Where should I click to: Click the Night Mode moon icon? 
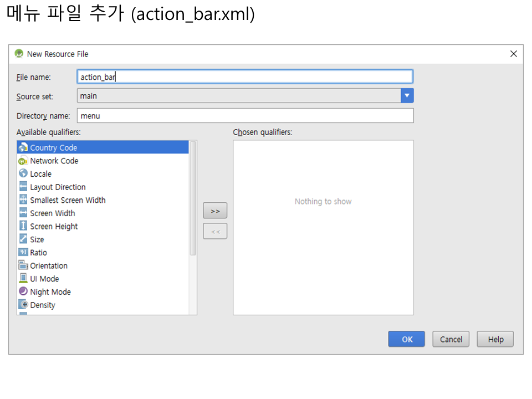[x=23, y=291]
